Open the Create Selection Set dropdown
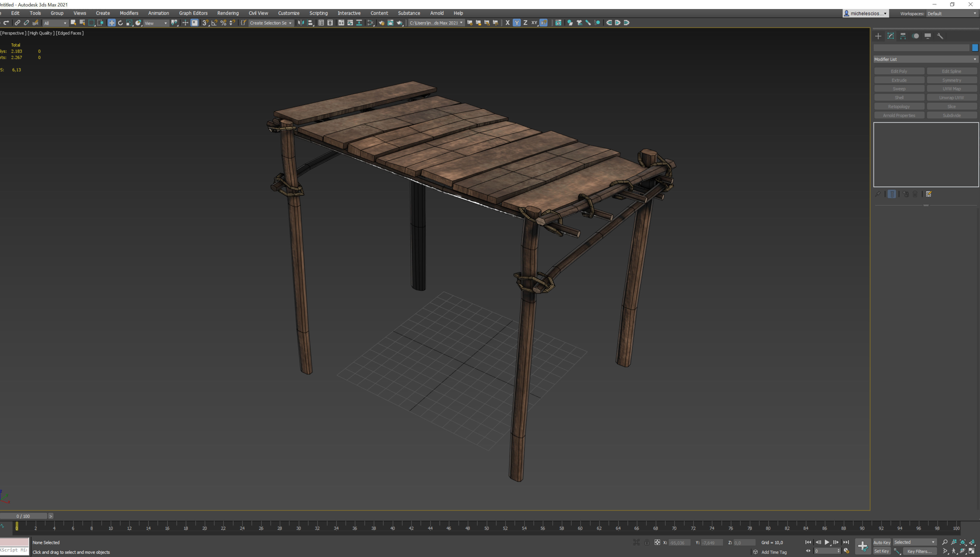The image size is (980, 557). click(x=271, y=23)
